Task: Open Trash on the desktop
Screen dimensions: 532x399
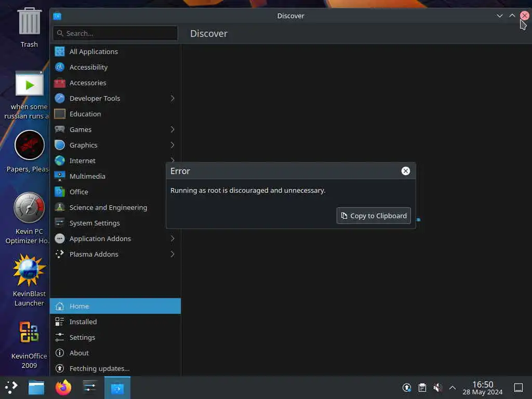Action: coord(29,27)
